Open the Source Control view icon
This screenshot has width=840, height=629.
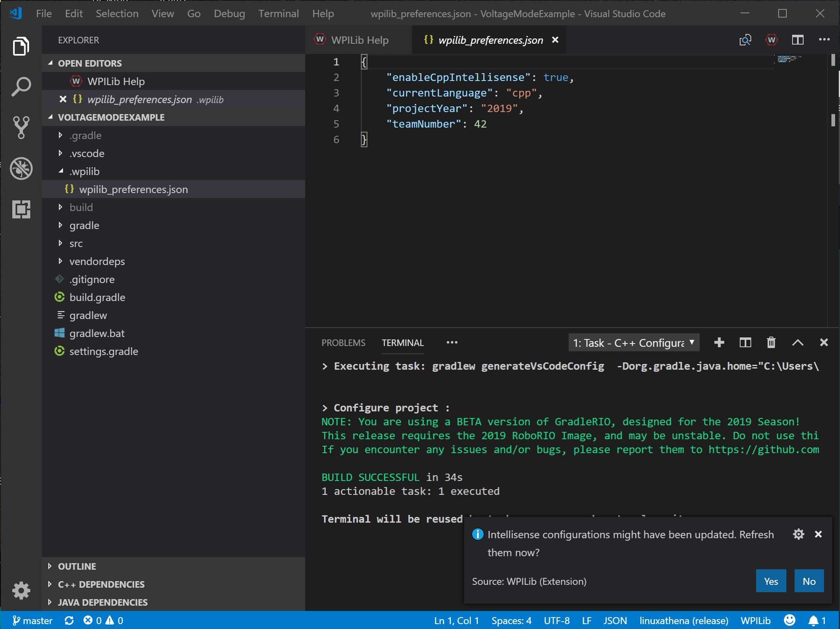pyautogui.click(x=21, y=128)
